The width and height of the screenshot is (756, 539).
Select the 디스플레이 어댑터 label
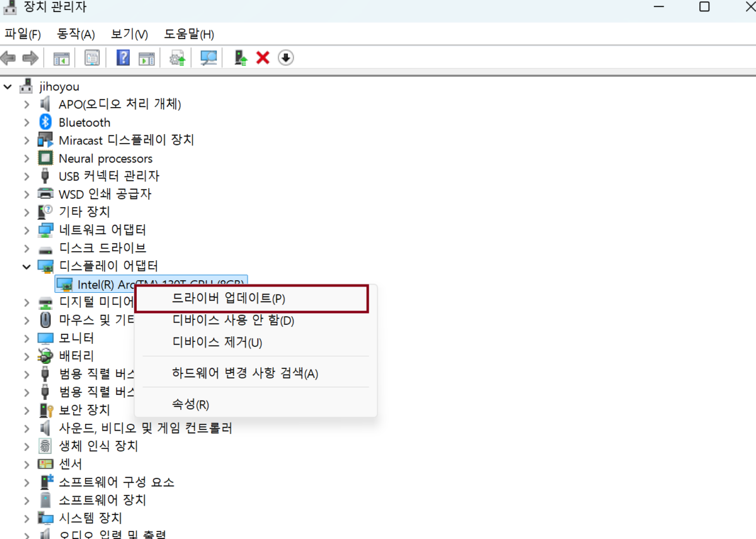108,266
